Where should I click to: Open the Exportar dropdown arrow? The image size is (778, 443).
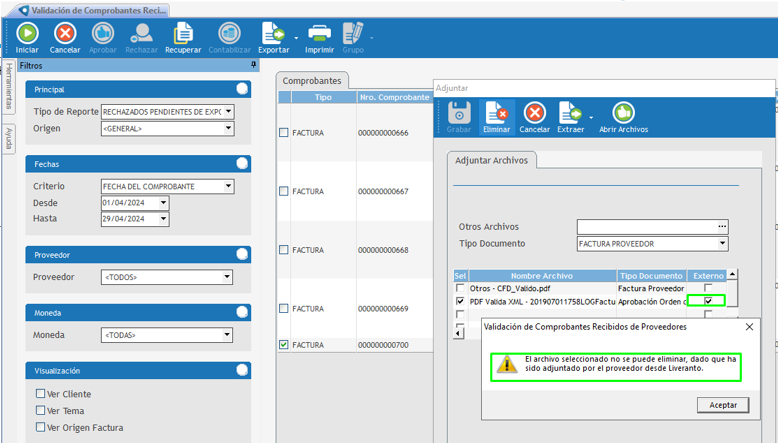[296, 38]
